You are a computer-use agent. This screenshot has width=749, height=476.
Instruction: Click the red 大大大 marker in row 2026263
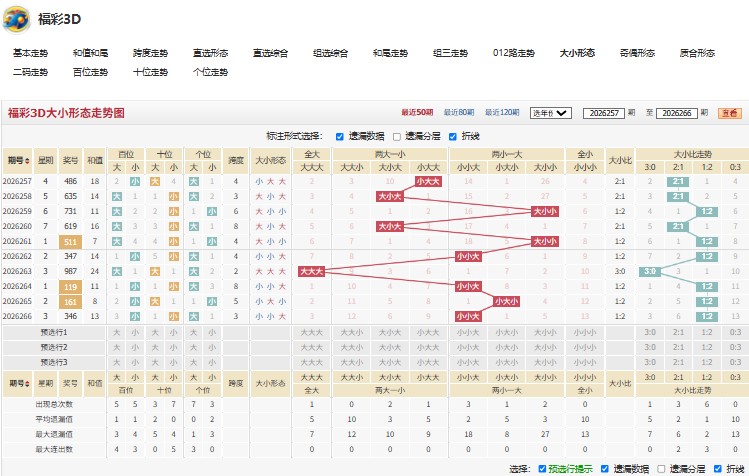(x=311, y=271)
